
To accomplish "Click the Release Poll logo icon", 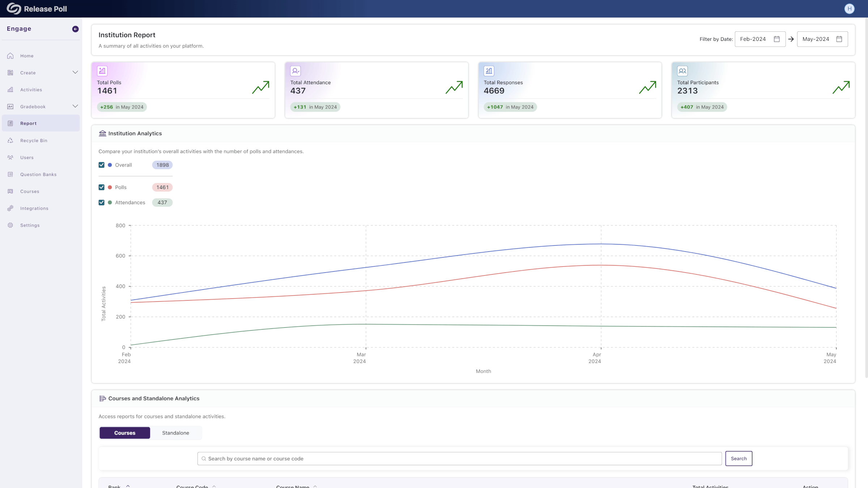I will (14, 9).
